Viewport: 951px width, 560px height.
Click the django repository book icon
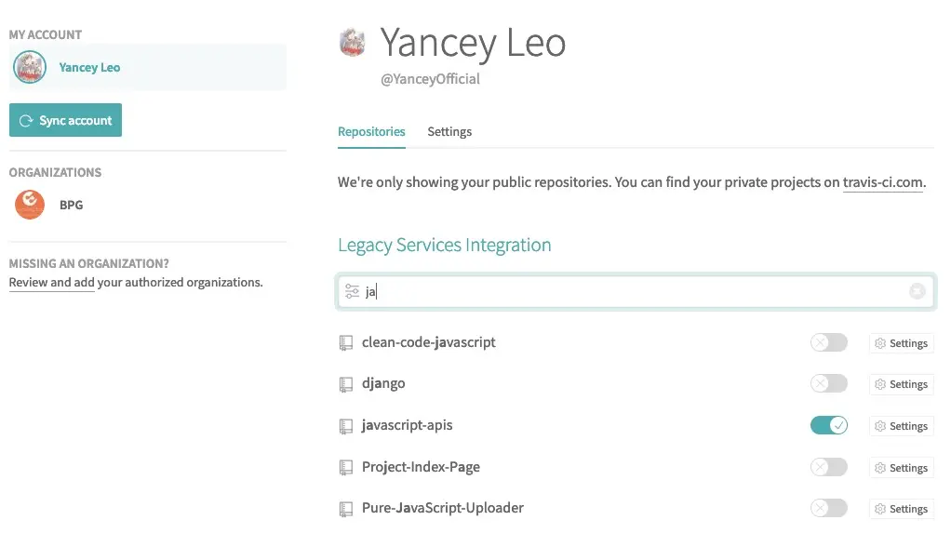point(346,384)
